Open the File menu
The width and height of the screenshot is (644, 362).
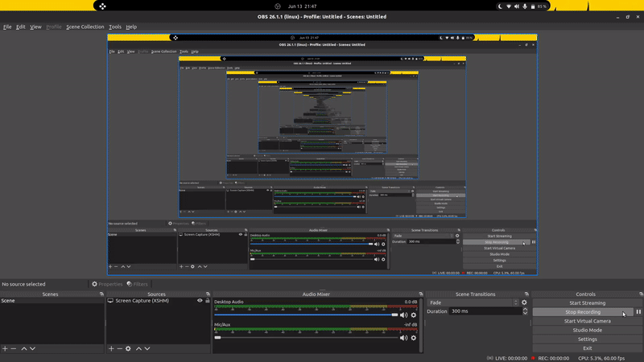point(7,27)
